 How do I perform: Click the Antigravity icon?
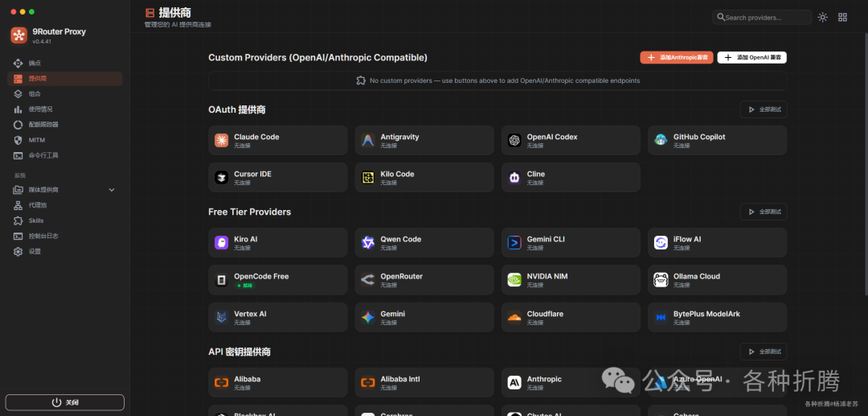367,141
